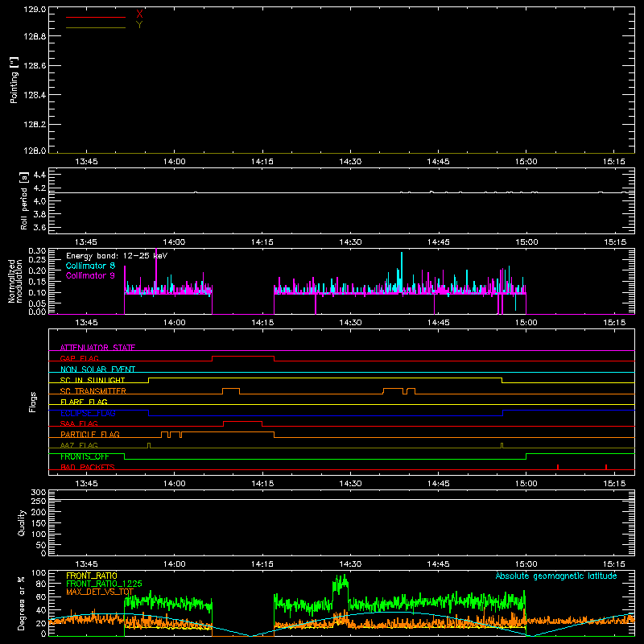Click the 'Absolute geomagnetic latitude' legend label
The width and height of the screenshot is (644, 644).
(x=556, y=576)
